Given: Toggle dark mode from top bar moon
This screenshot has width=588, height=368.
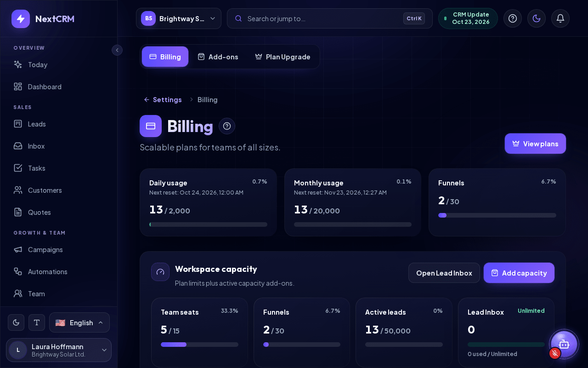Looking at the screenshot, I should pos(537,18).
